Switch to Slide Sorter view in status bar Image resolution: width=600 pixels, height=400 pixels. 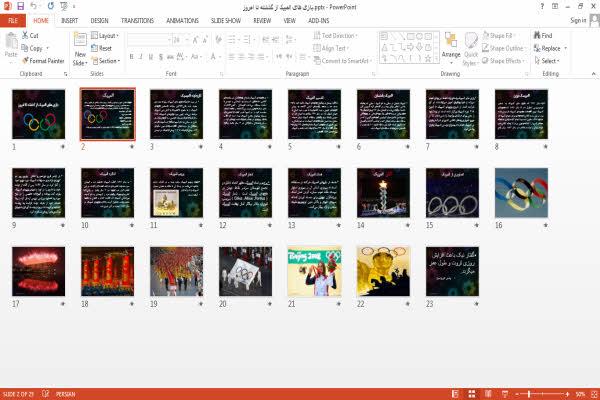click(x=472, y=394)
